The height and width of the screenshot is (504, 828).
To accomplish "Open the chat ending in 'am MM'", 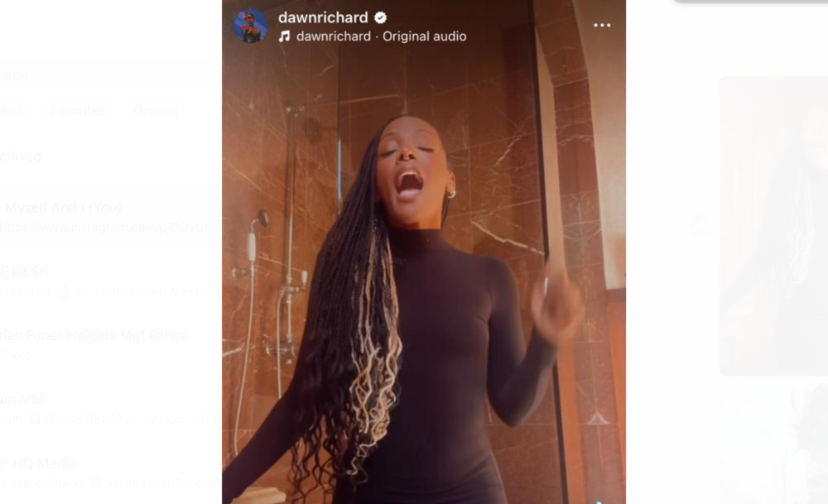I will coord(111,409).
